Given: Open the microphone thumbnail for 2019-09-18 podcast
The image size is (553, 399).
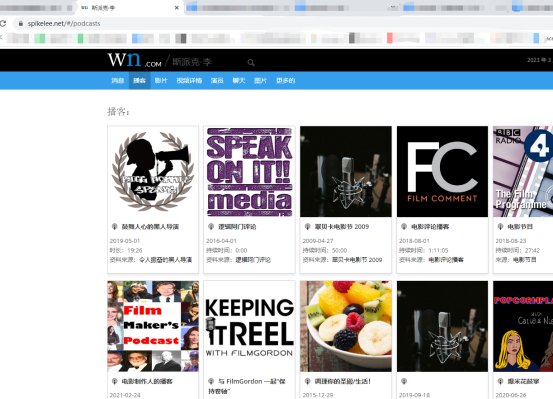Looking at the screenshot, I should [442, 326].
